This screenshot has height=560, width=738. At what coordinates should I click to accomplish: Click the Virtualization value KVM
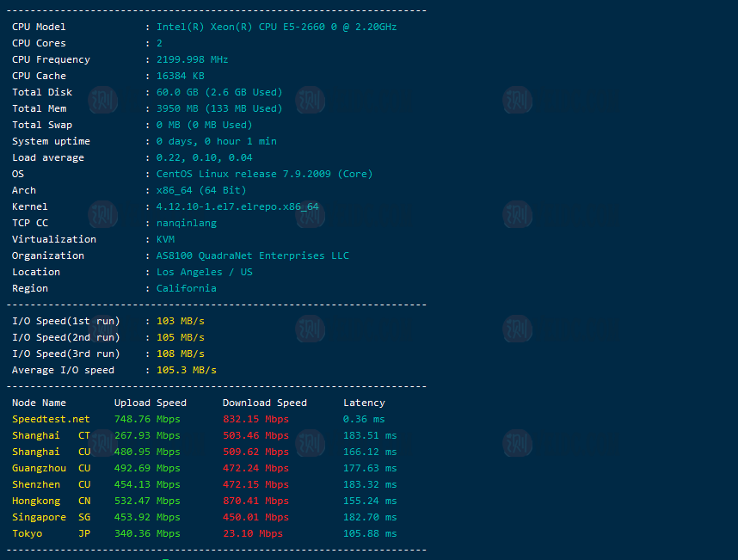pyautogui.click(x=165, y=239)
